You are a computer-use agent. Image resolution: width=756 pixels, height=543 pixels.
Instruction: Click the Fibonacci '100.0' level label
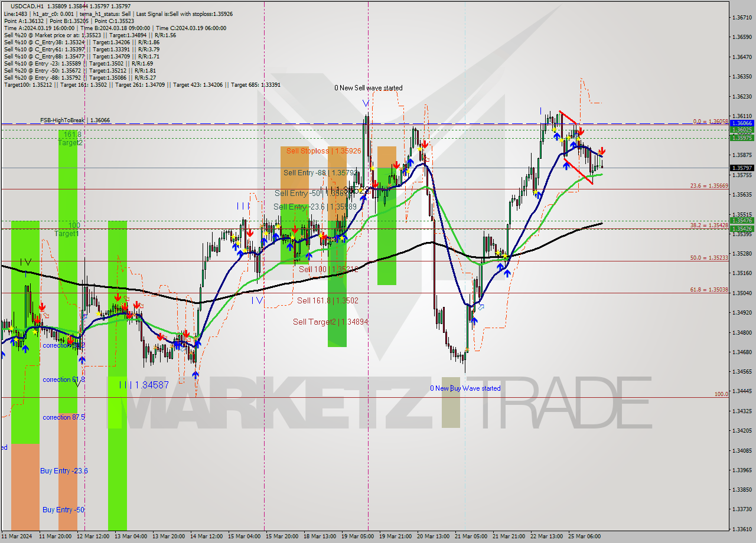click(722, 394)
